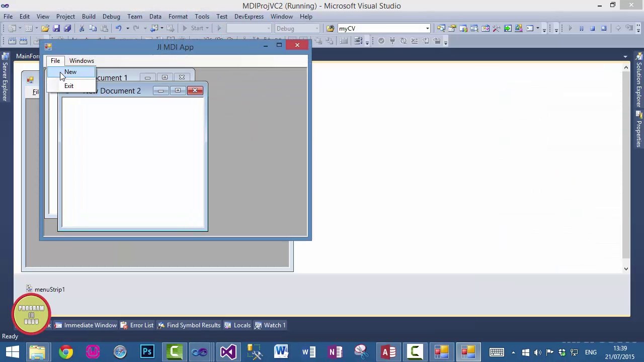Click the Save All toolbar icon
The image size is (644, 362).
click(67, 28)
